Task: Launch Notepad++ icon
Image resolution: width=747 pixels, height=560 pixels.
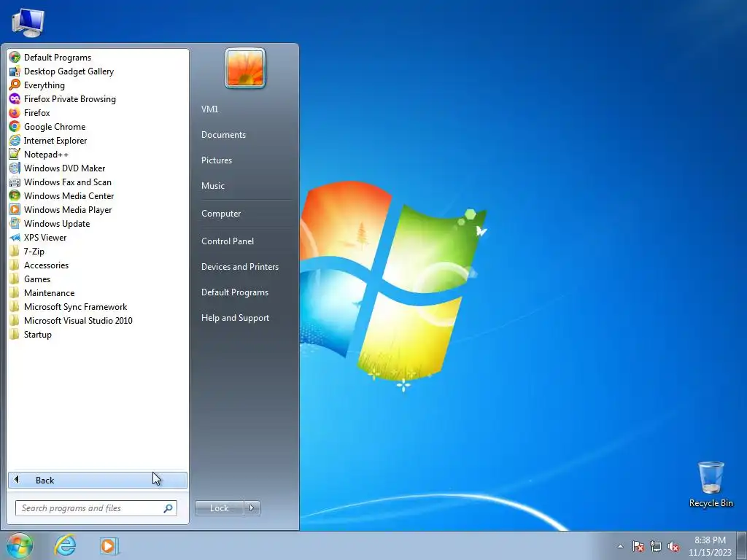Action: point(15,155)
